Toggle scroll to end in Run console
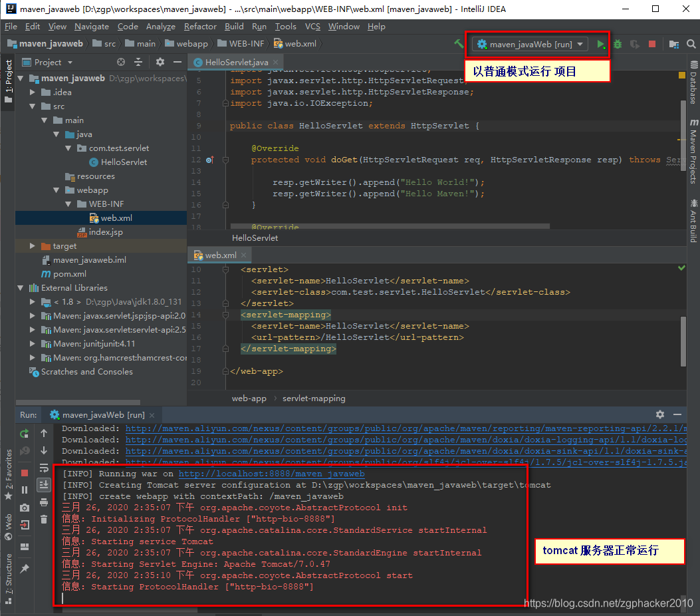 pos(44,485)
